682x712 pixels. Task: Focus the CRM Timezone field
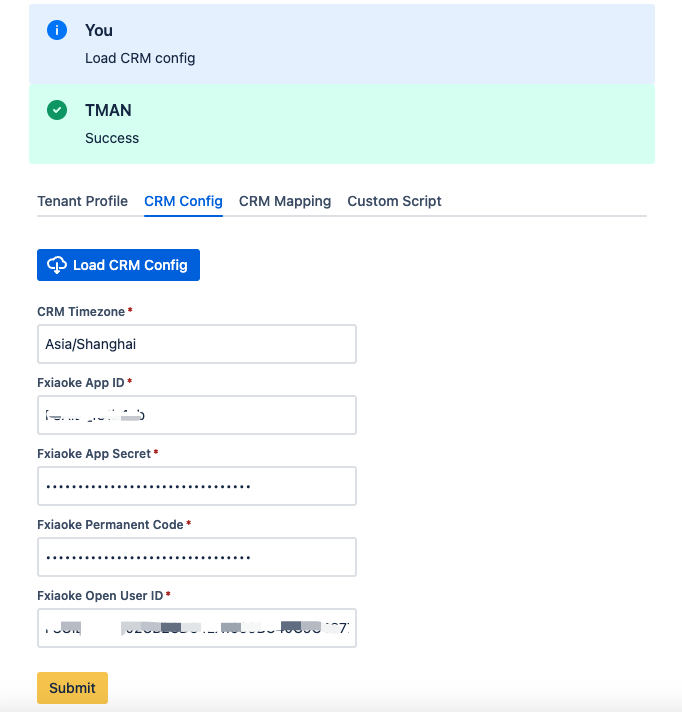point(197,344)
